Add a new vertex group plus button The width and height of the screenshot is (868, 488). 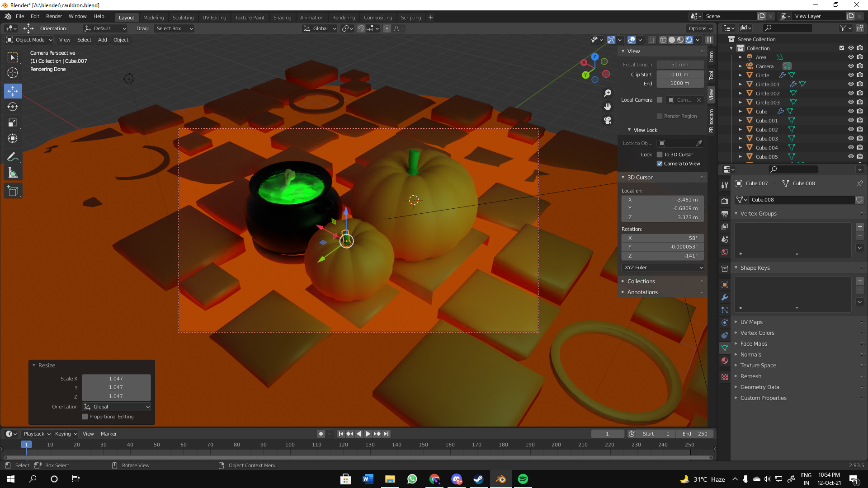coord(860,227)
